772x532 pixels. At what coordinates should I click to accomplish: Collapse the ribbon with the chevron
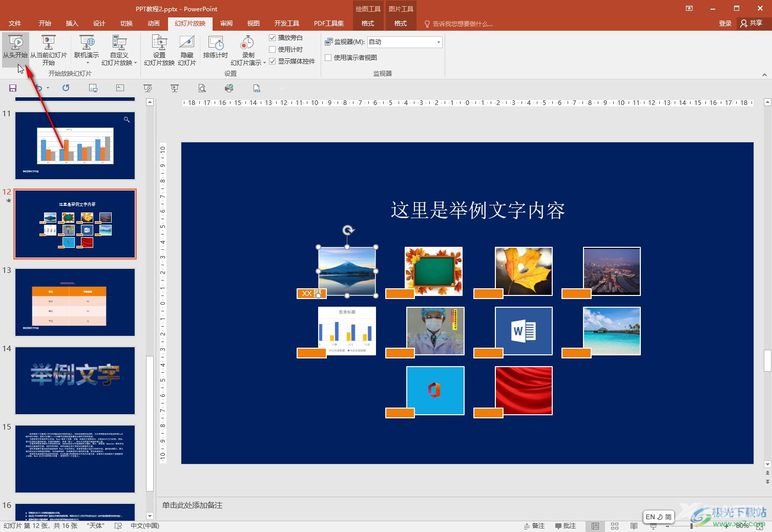pyautogui.click(x=764, y=75)
